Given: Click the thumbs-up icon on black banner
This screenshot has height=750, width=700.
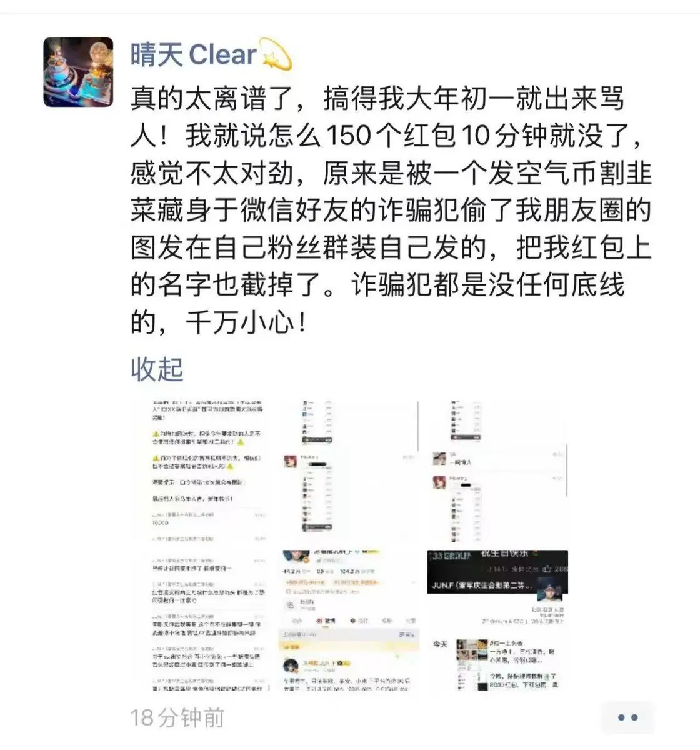Looking at the screenshot, I should click(548, 569).
